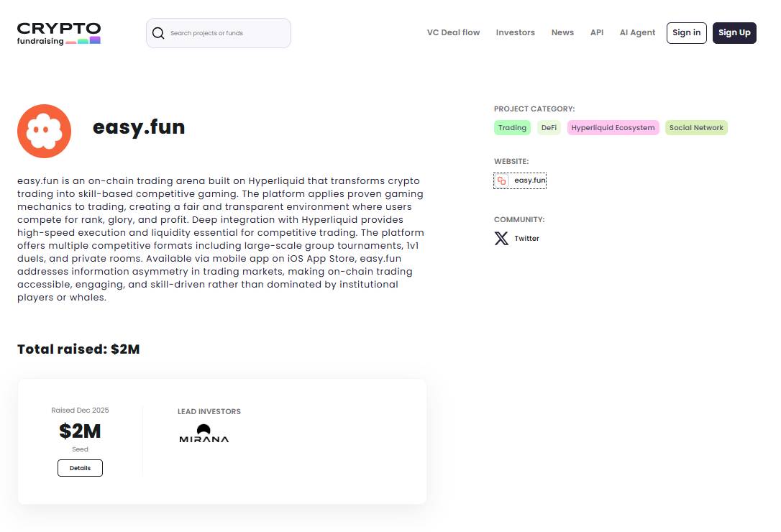This screenshot has height=532, width=781.
Task: Open the Hyperliquid Ecosystem category tag
Action: 613,128
